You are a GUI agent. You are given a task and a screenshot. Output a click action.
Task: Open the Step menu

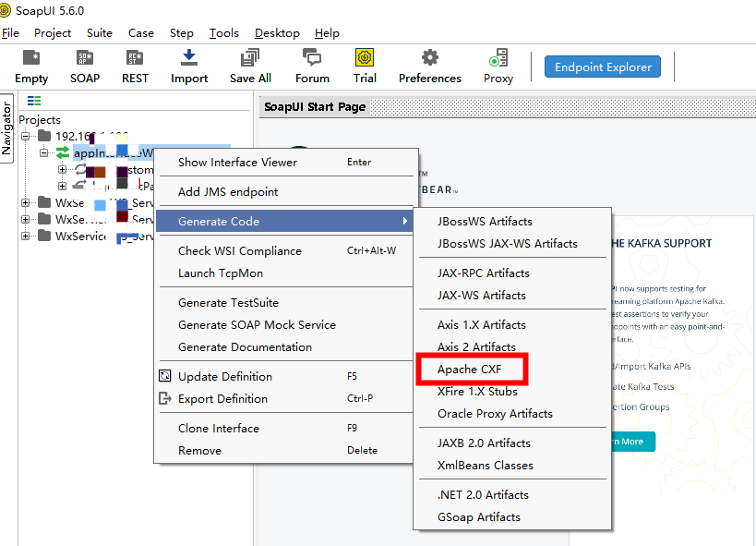pos(181,33)
